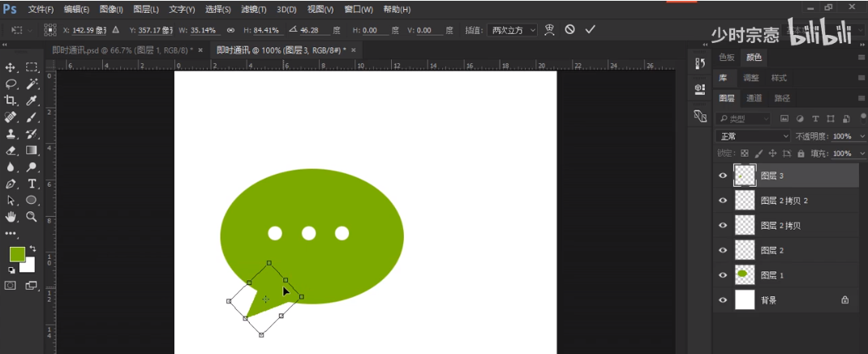This screenshot has height=354, width=868.
Task: Expand the 不透明度 opacity arrow
Action: 862,136
